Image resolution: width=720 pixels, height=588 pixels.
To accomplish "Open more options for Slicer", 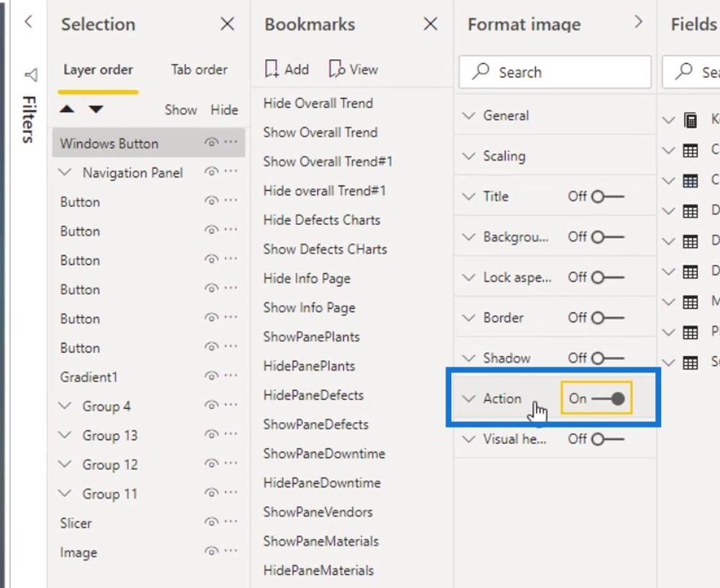I will [x=231, y=521].
